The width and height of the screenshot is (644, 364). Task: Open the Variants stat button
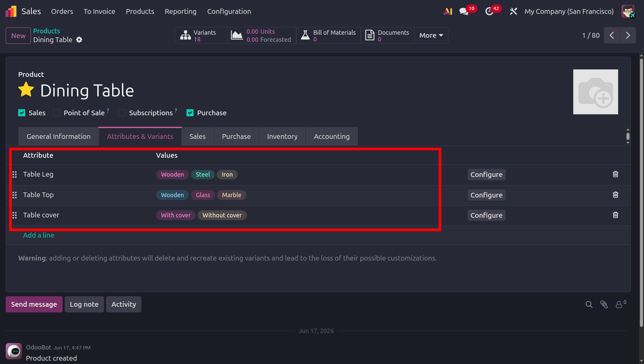201,35
